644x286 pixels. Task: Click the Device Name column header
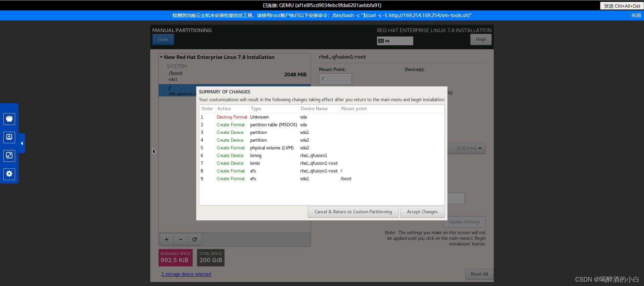pyautogui.click(x=318, y=109)
